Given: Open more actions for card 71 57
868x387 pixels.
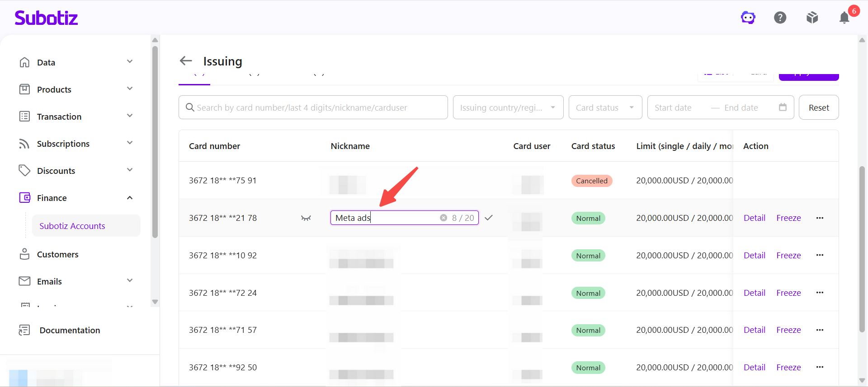Looking at the screenshot, I should coord(820,330).
